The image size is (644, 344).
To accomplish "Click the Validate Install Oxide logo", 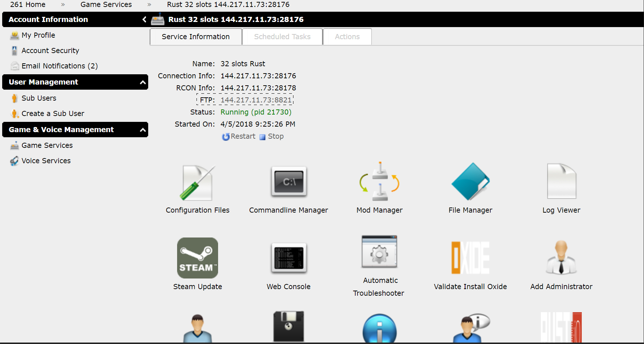I will point(471,258).
